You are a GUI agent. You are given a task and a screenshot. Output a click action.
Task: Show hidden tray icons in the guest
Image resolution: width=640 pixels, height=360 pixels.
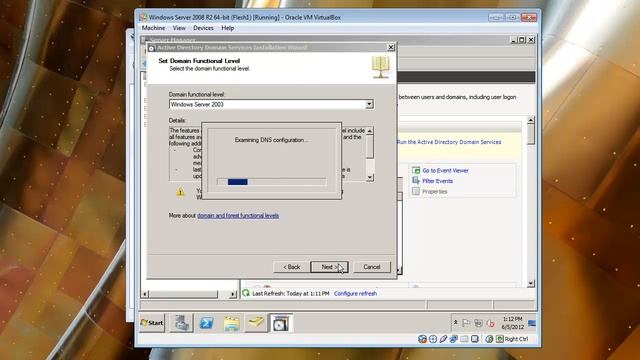point(456,323)
